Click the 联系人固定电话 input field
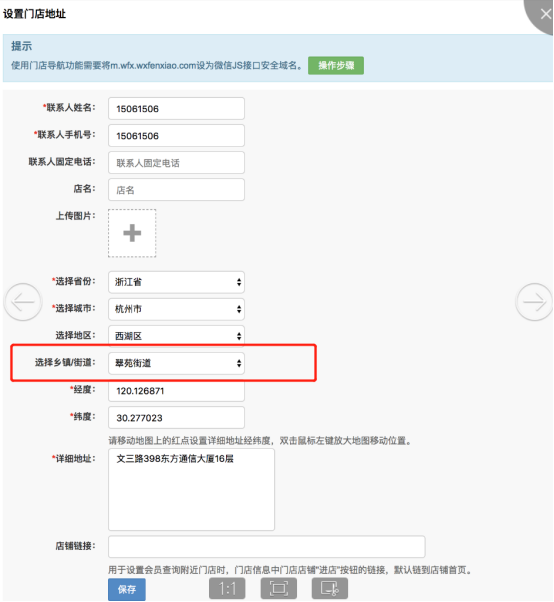 pos(176,163)
